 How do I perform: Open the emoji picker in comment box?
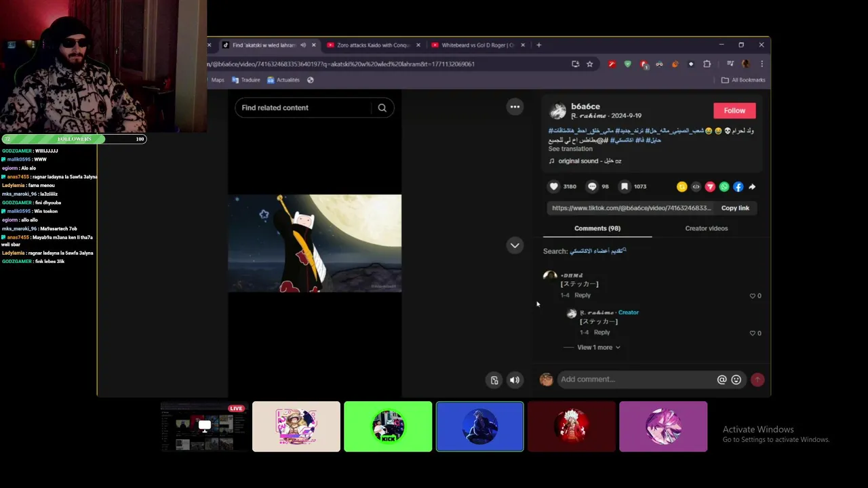tap(736, 380)
